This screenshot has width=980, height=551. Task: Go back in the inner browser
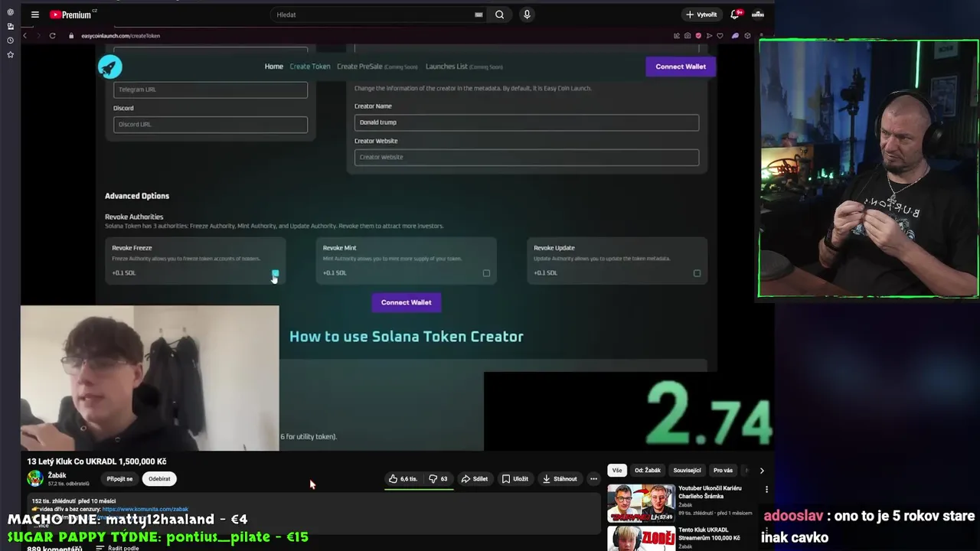[x=24, y=35]
